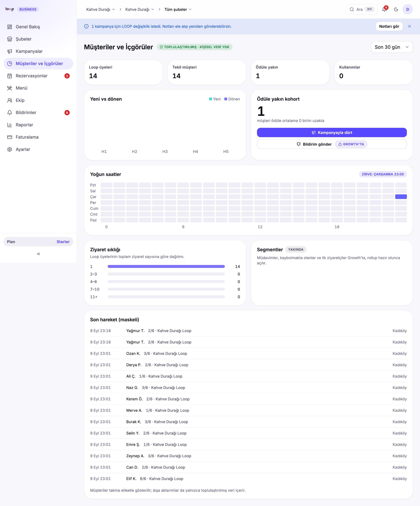Click the Raporlar bar chart icon
This screenshot has width=420, height=506.
[10, 125]
